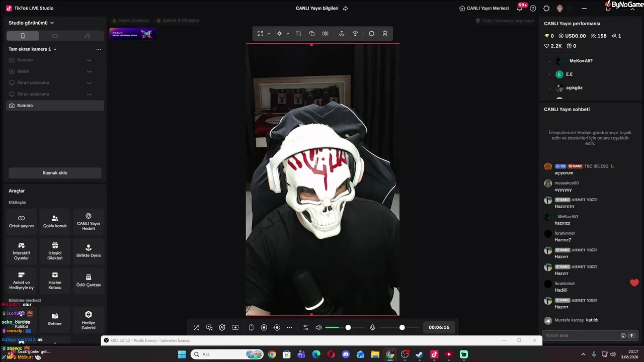The height and width of the screenshot is (362, 644).
Task: Expand the disabled Kamera source
Action: pyautogui.click(x=89, y=60)
